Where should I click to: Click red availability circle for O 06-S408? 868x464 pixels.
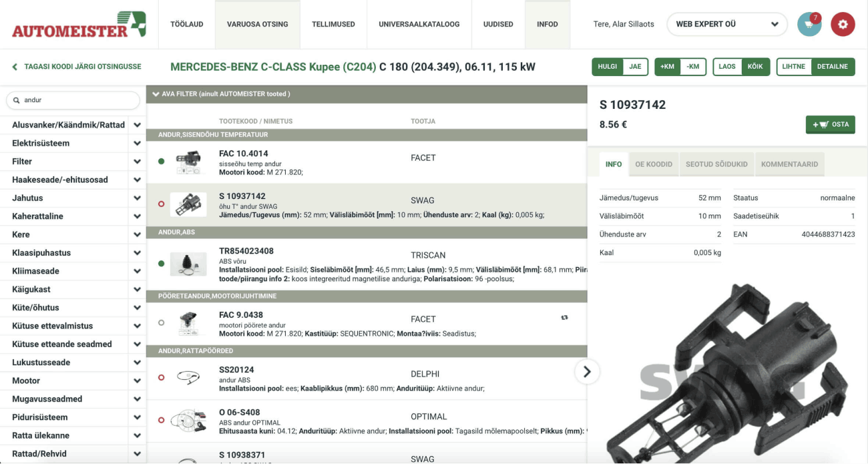(161, 420)
